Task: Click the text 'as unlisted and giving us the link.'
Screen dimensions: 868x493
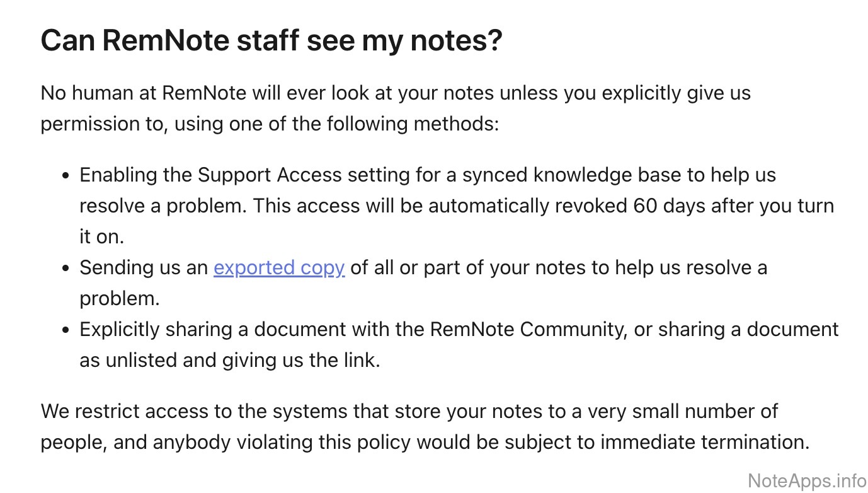Action: [230, 361]
